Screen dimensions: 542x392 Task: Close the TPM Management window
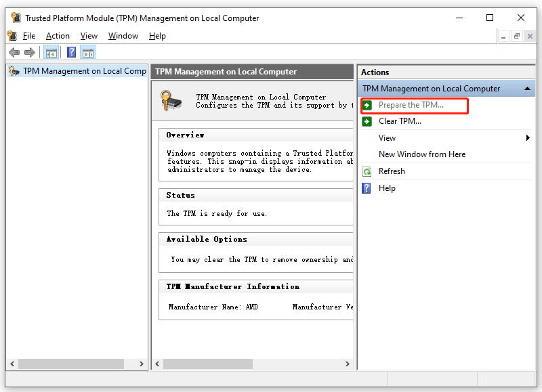(x=521, y=18)
